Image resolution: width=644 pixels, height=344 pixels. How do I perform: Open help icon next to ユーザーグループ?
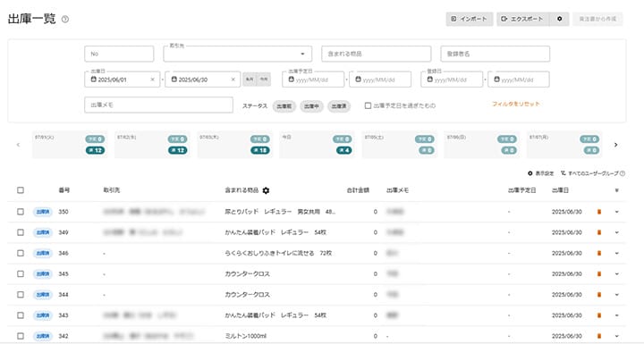coord(623,173)
